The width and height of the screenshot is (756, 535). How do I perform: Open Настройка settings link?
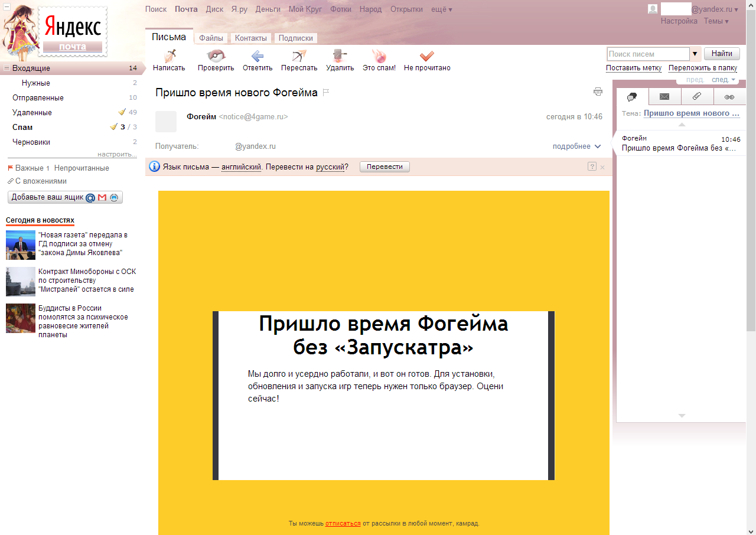(679, 21)
